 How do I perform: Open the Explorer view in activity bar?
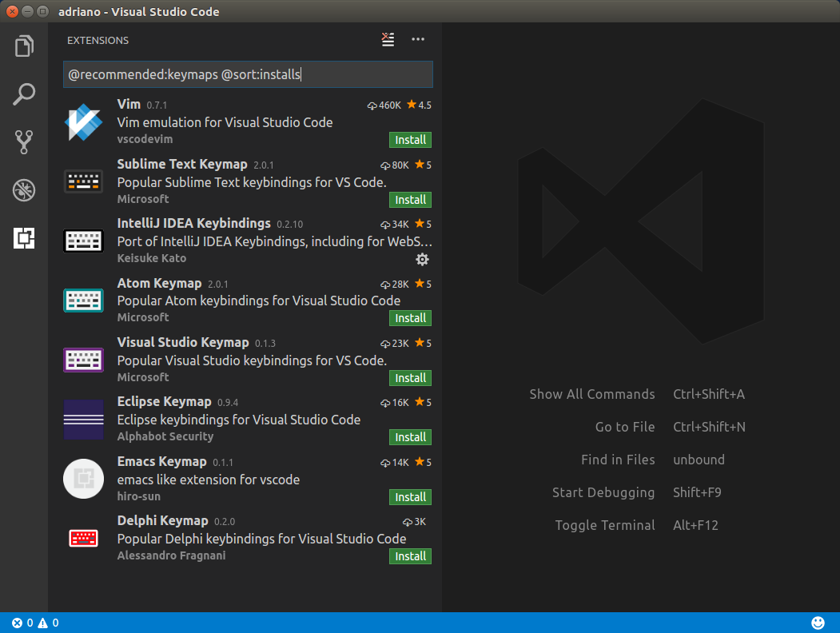coord(24,46)
